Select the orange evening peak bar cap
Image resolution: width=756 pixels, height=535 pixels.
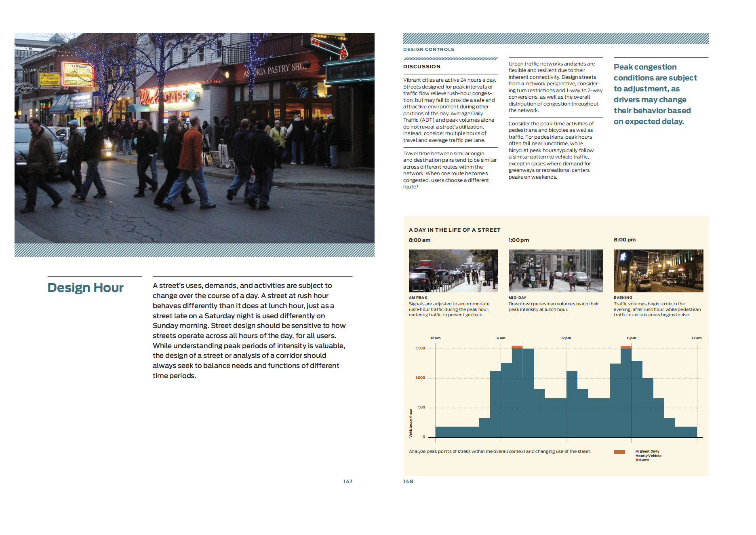click(625, 347)
